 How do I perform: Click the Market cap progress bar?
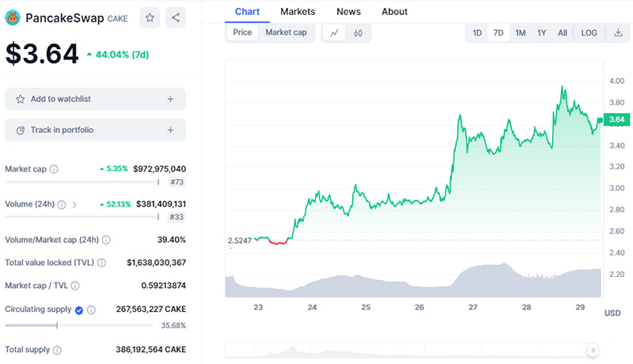pyautogui.click(x=82, y=182)
